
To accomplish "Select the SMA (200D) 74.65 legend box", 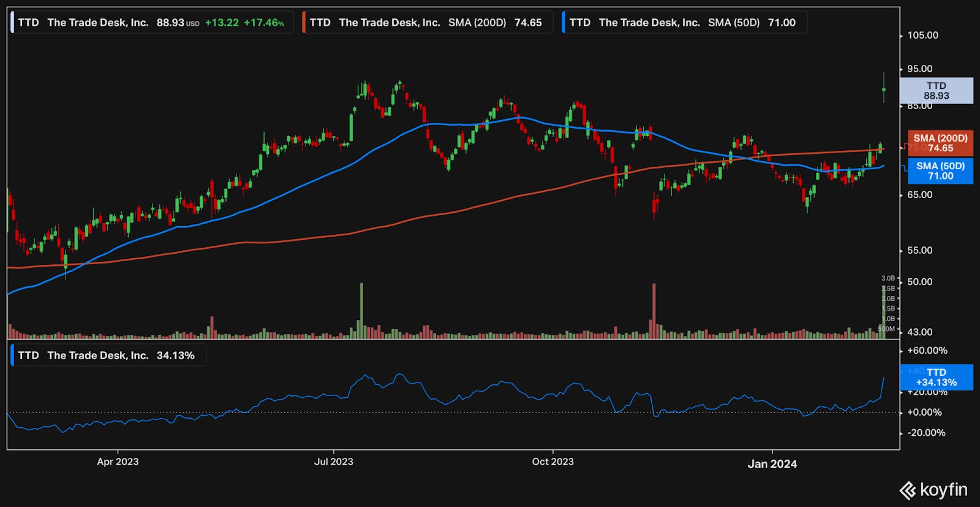I will 427,23.
